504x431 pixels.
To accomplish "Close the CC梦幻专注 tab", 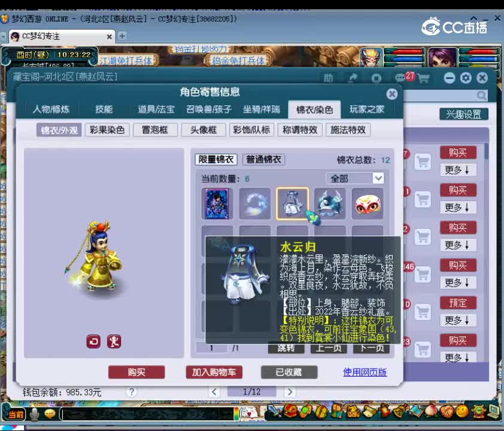I will [110, 37].
